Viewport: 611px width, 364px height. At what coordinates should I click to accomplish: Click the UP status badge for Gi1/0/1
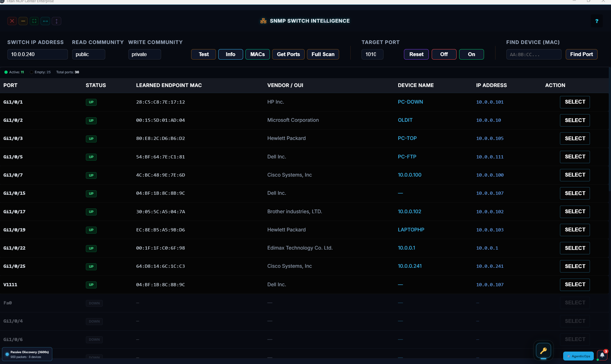pos(91,102)
